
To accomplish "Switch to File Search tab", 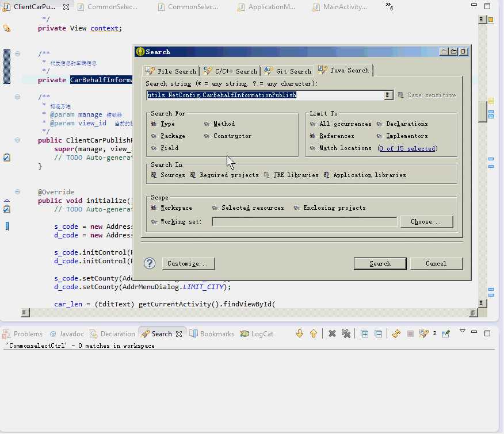I will 171,71.
